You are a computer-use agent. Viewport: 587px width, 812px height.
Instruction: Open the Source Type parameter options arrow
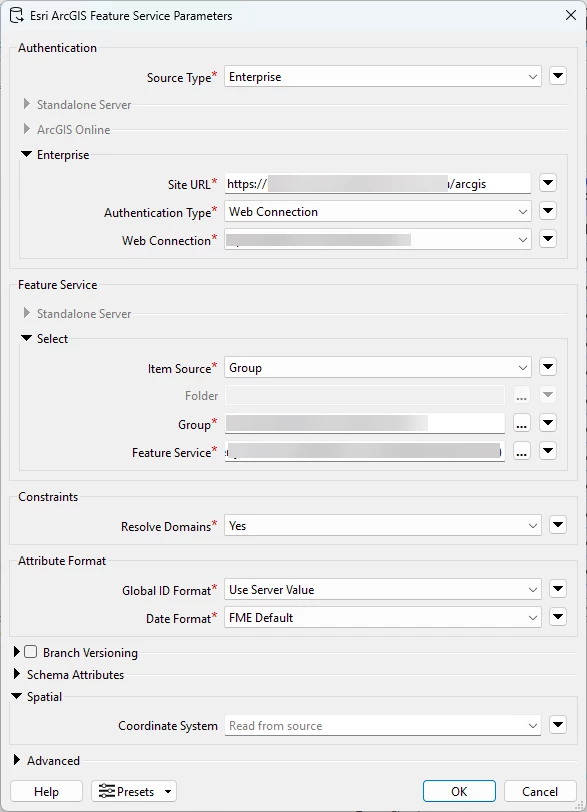pyautogui.click(x=557, y=76)
